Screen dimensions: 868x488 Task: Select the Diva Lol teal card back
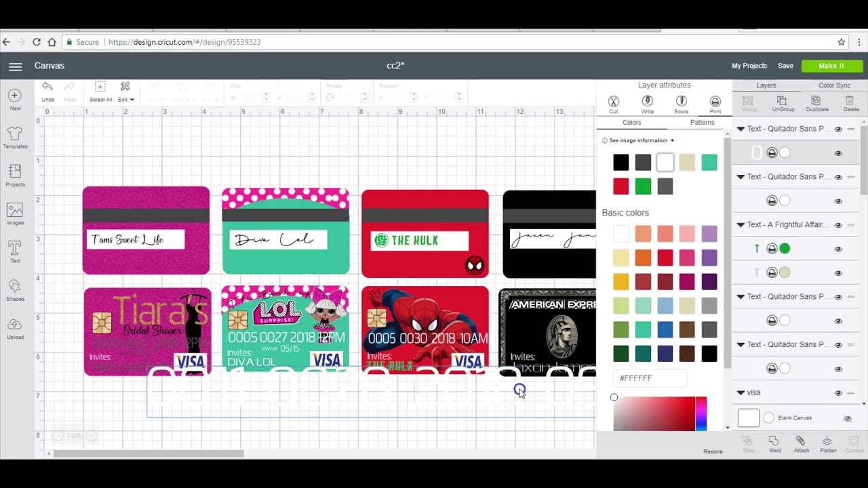point(285,232)
